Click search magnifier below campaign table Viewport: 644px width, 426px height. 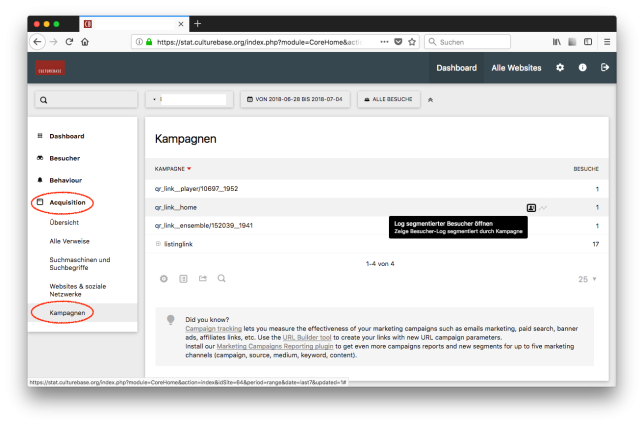point(221,278)
